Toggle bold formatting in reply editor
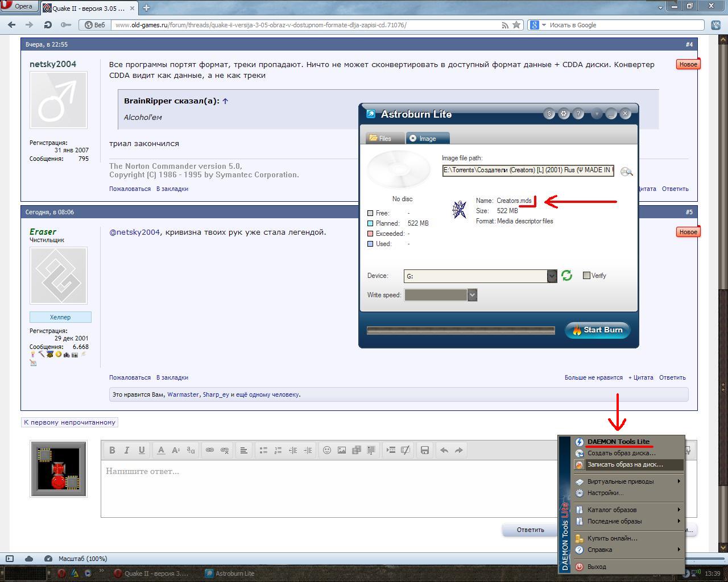The width and height of the screenshot is (728, 582). pos(112,450)
